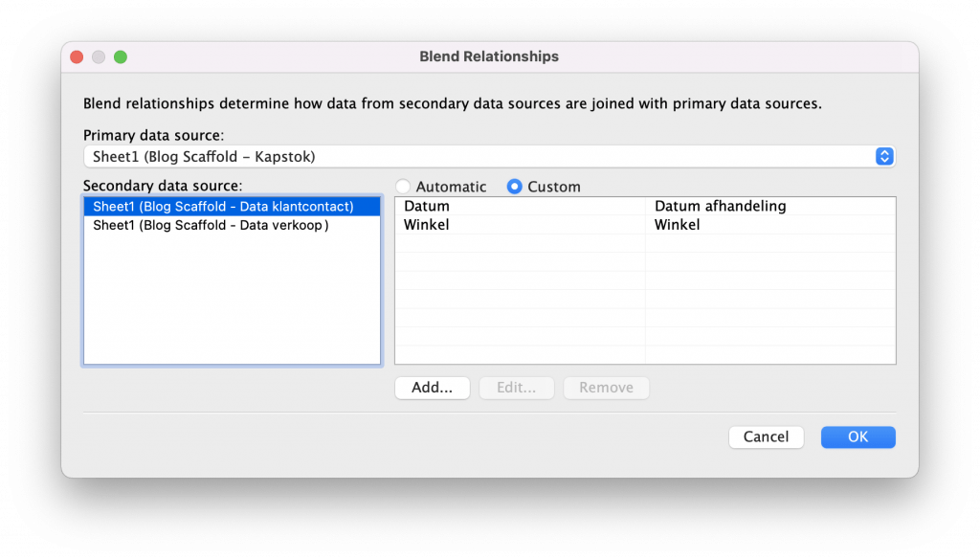980x559 pixels.
Task: Select the Custom radio button
Action: pyautogui.click(x=515, y=187)
